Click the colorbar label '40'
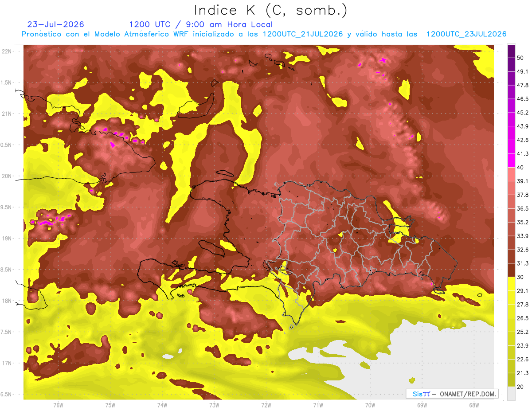Image resolution: width=532 pixels, height=411 pixels. [x=520, y=167]
